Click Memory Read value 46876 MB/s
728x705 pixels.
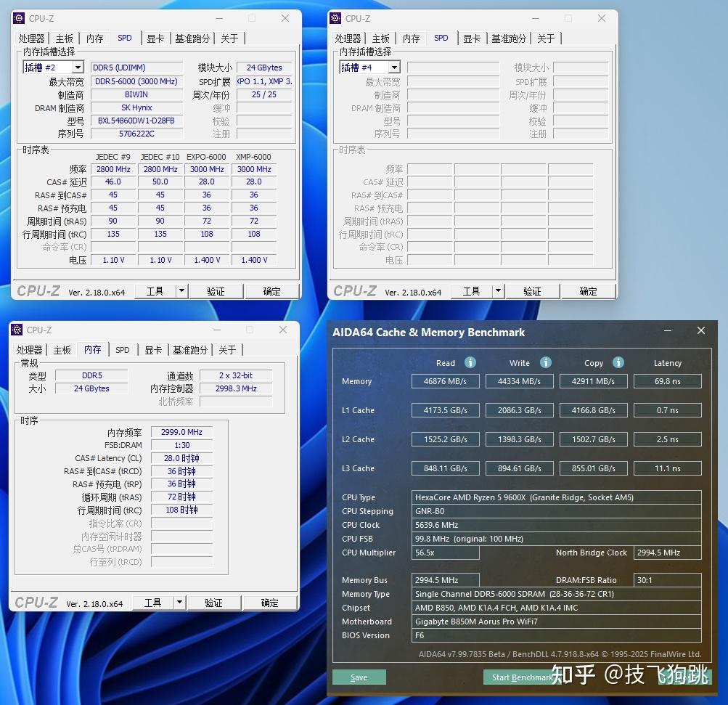click(x=445, y=381)
